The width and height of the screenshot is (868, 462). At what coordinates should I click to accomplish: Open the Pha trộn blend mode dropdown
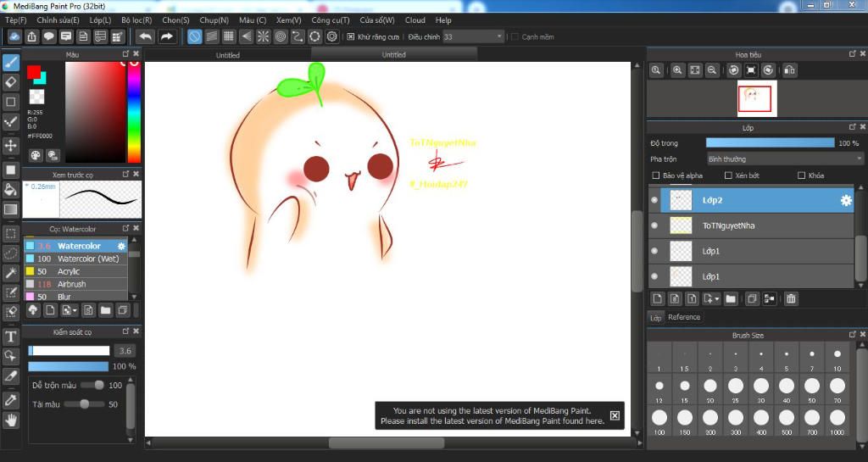click(784, 159)
